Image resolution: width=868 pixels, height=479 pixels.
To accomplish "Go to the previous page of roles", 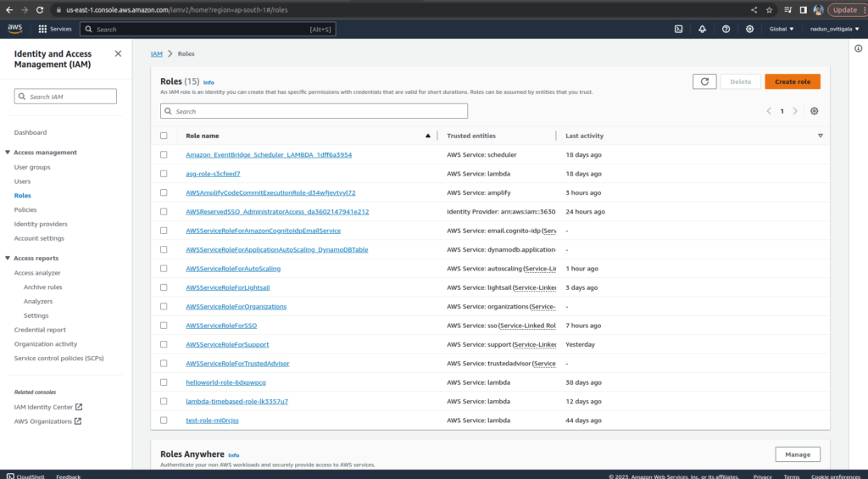I will point(769,111).
